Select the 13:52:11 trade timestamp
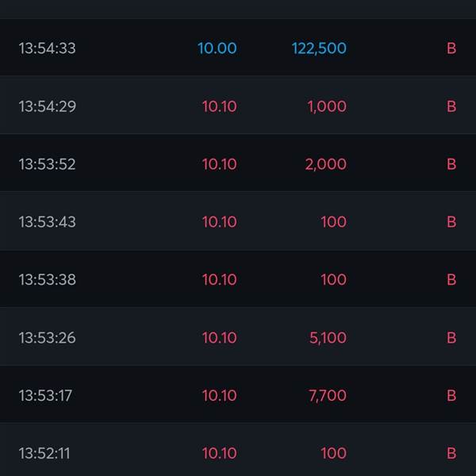 tap(44, 454)
